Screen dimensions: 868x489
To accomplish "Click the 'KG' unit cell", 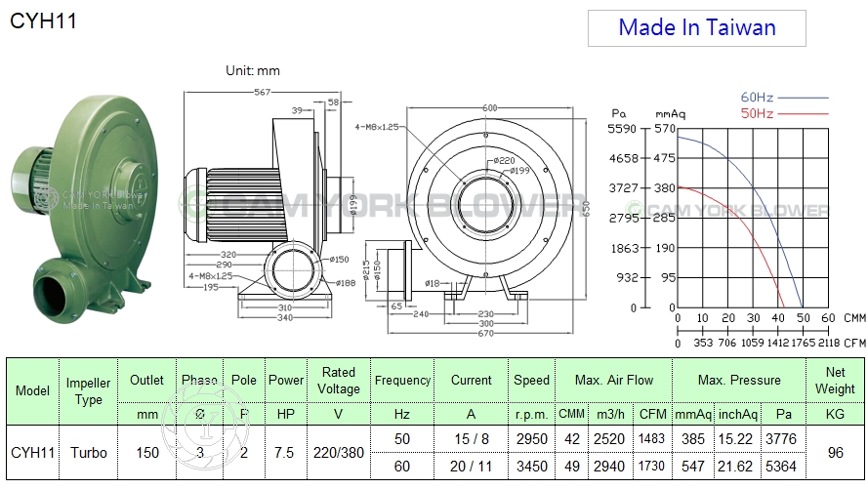I will point(836,414).
